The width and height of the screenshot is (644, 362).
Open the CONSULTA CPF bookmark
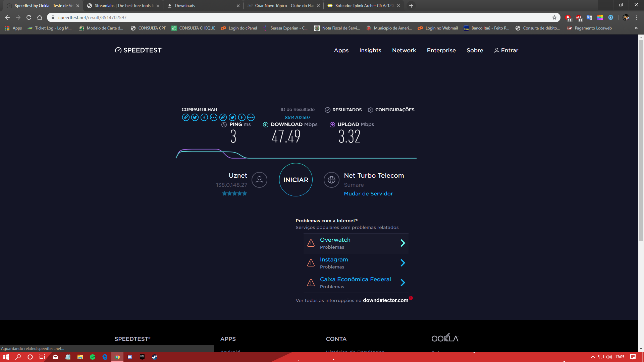pyautogui.click(x=148, y=28)
